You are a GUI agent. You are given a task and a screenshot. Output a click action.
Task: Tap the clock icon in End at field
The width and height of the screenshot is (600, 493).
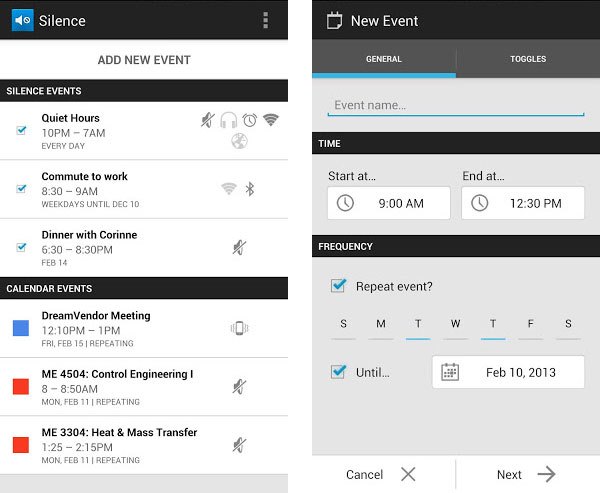coord(479,203)
